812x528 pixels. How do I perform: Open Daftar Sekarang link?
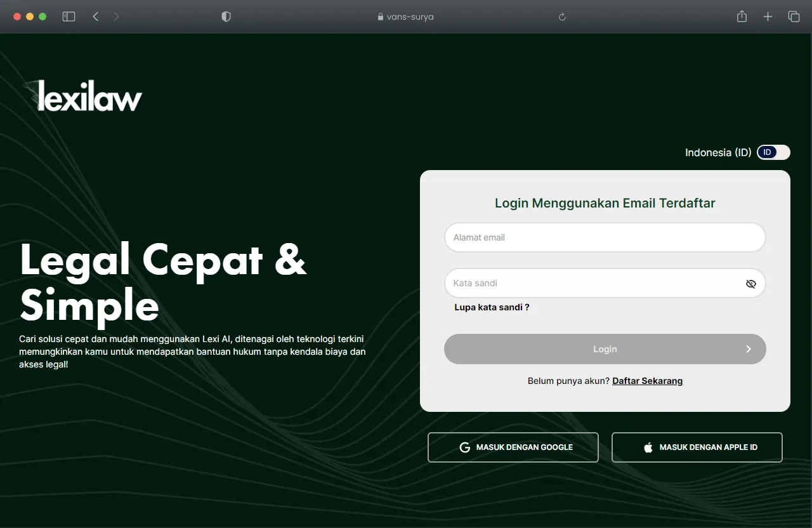coord(647,381)
